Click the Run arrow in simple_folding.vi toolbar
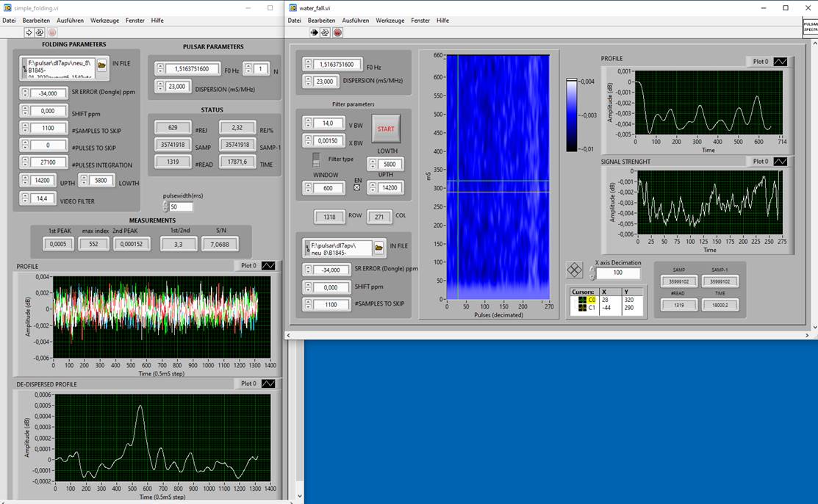818x504 pixels. click(29, 32)
